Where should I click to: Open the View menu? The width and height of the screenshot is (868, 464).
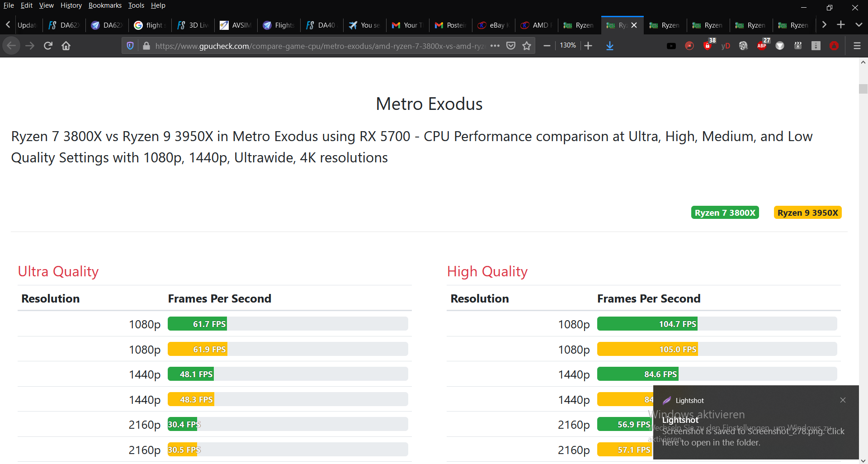(46, 5)
